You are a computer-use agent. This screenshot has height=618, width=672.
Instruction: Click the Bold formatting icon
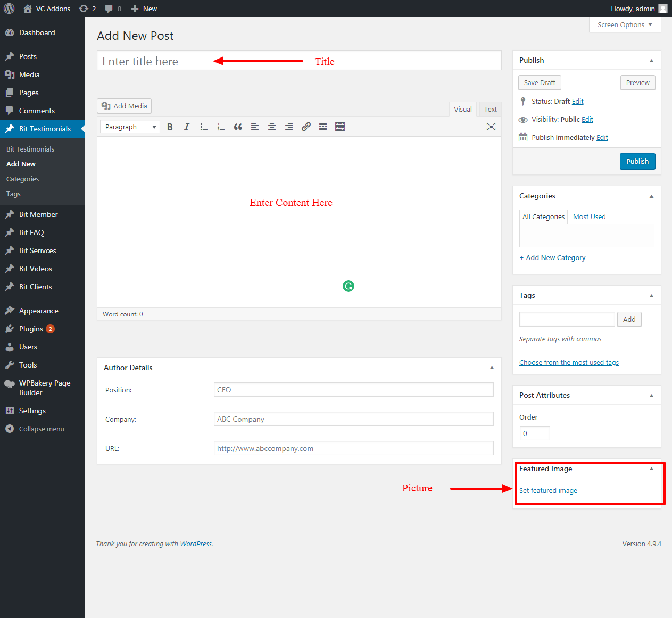click(170, 127)
